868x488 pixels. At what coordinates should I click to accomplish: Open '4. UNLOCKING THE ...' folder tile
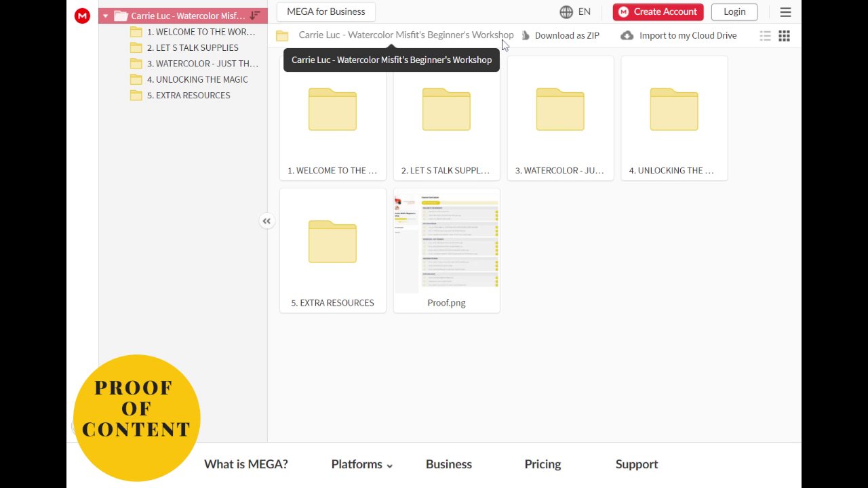[674, 118]
